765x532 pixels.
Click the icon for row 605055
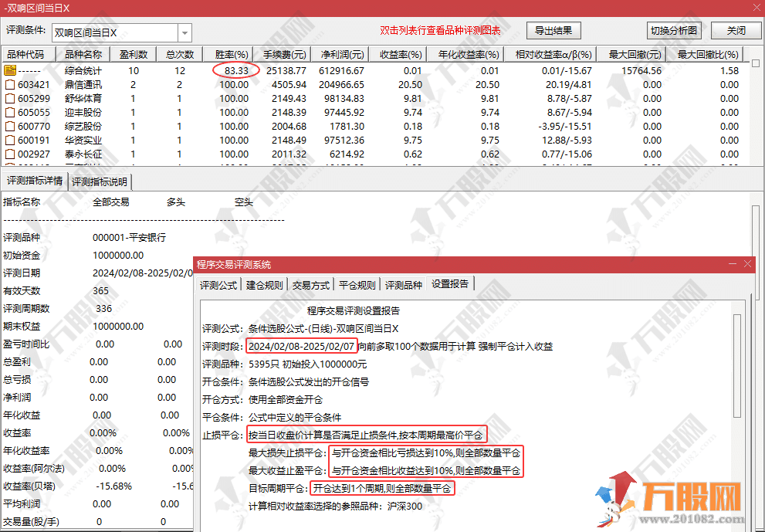[x=10, y=112]
